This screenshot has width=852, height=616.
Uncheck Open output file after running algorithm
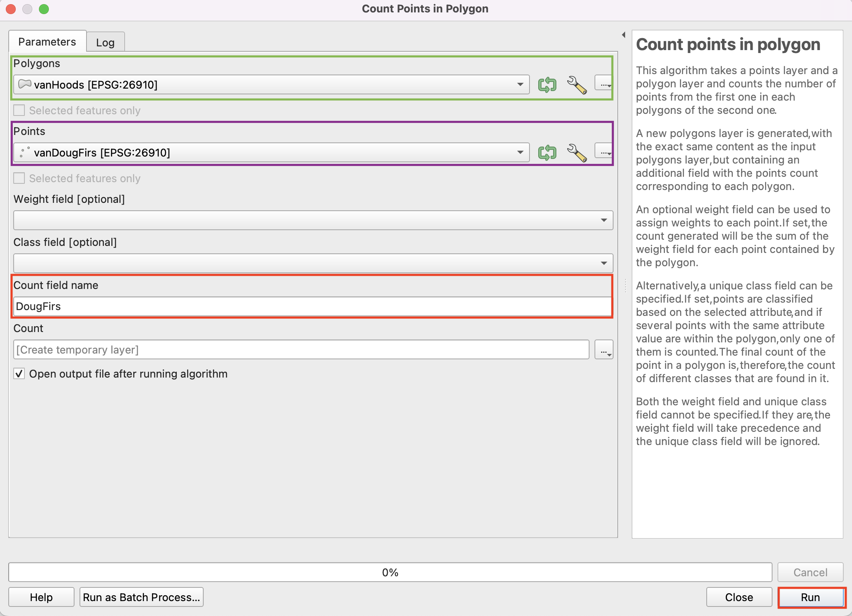click(19, 374)
